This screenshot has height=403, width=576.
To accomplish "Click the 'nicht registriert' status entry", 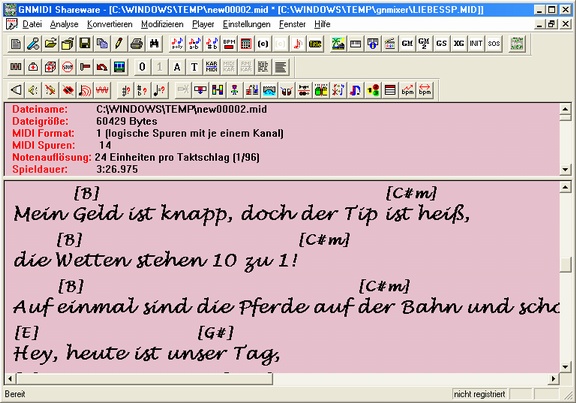I will 479,394.
